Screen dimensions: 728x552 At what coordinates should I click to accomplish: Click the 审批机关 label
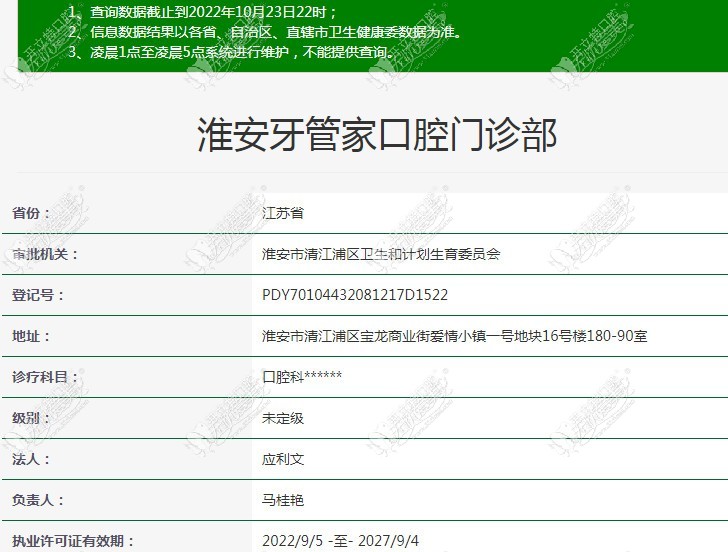(45, 254)
